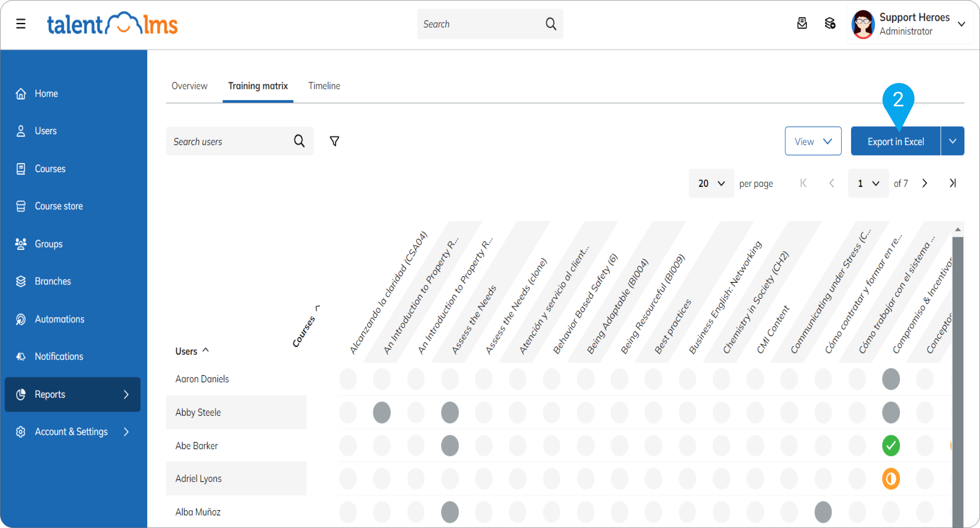
Task: Switch to the Timeline tab
Action: coord(324,86)
